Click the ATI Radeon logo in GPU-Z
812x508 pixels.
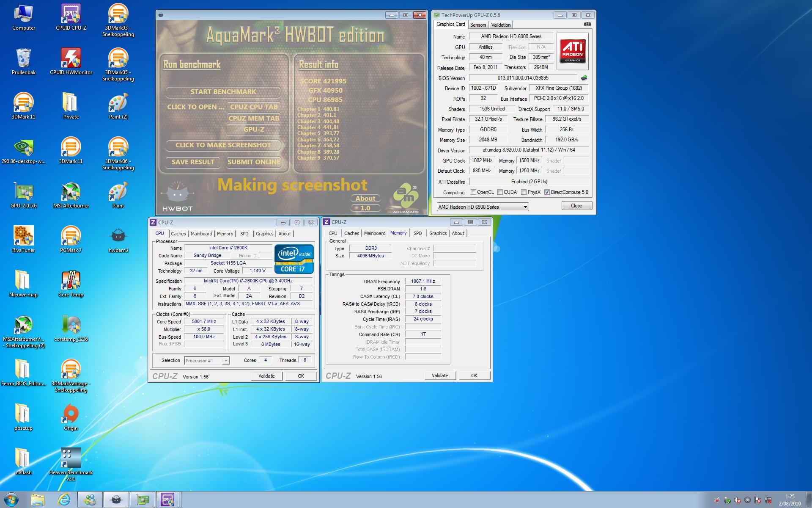[573, 51]
